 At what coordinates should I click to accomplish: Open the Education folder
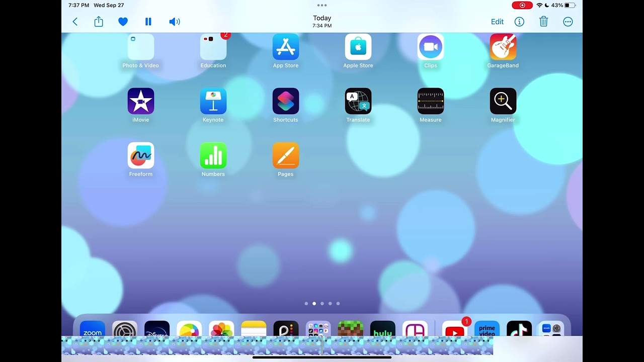[x=213, y=47]
